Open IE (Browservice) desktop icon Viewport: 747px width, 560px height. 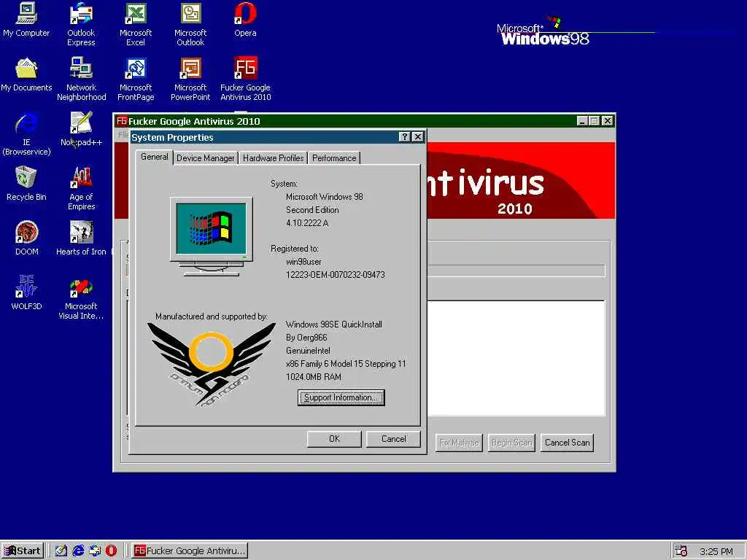[x=26, y=133]
